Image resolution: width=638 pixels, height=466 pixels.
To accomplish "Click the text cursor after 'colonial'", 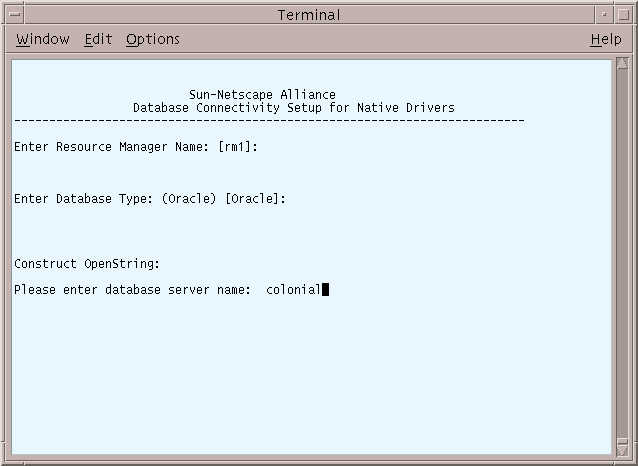I will click(326, 290).
